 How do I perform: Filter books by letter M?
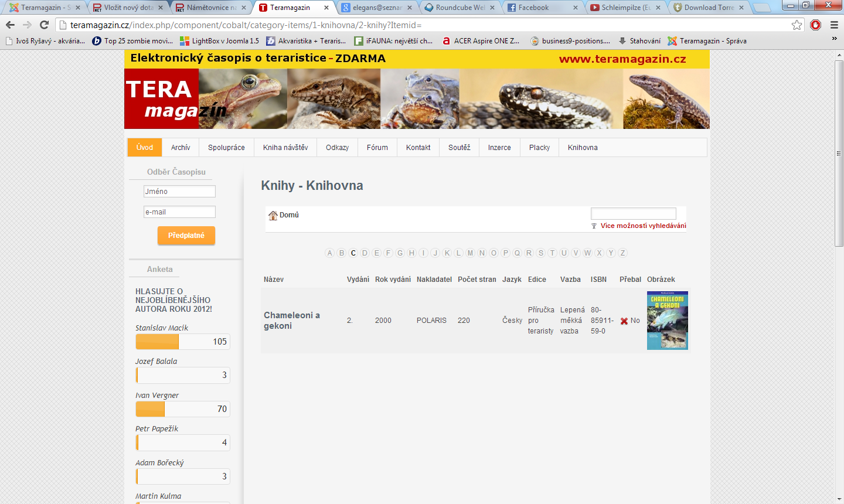(x=470, y=253)
